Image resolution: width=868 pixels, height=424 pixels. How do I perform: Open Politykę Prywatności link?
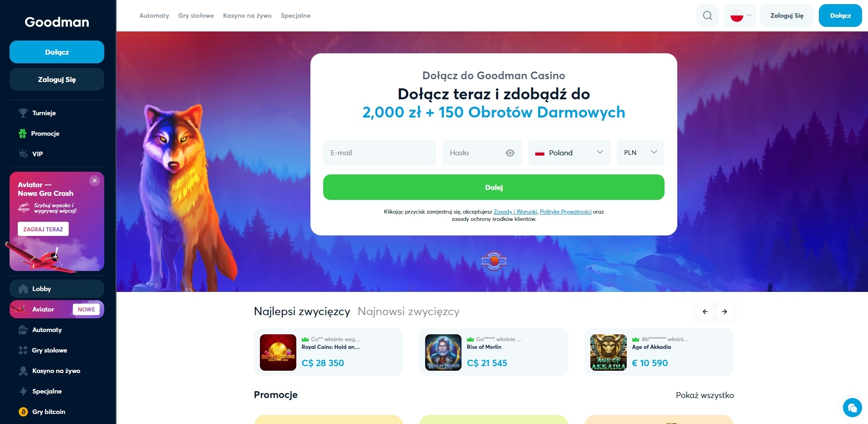tap(565, 212)
